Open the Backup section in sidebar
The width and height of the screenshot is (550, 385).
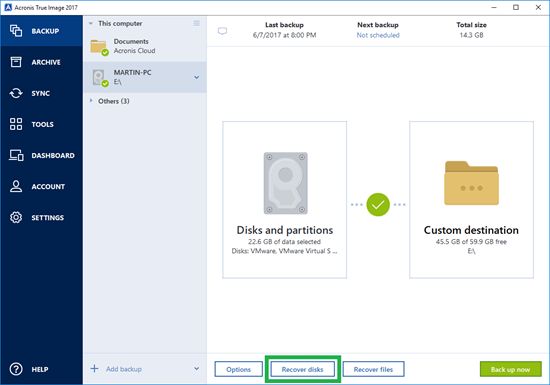tap(41, 31)
